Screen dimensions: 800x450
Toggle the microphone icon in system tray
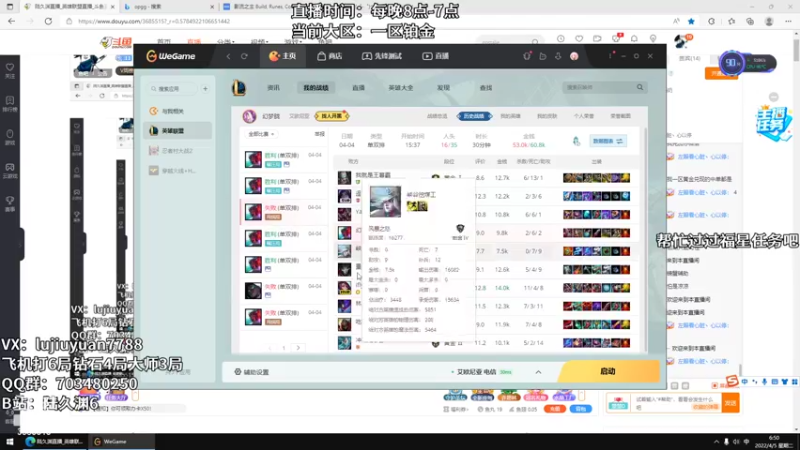coord(727,442)
